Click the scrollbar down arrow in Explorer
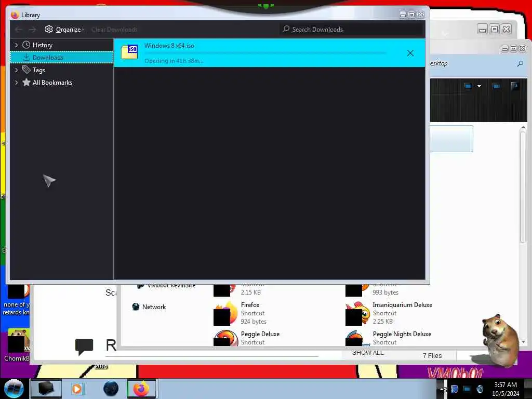The width and height of the screenshot is (532, 399). [x=523, y=342]
